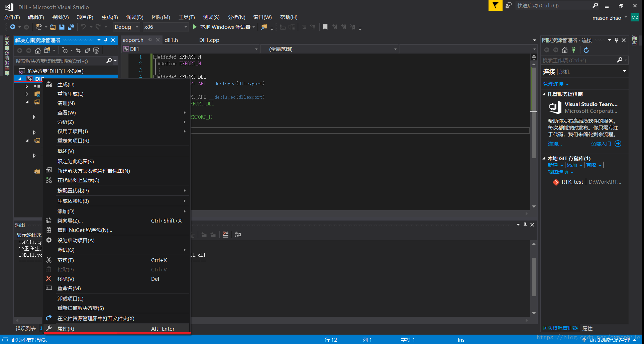Save the current file with the disk icon

(62, 27)
